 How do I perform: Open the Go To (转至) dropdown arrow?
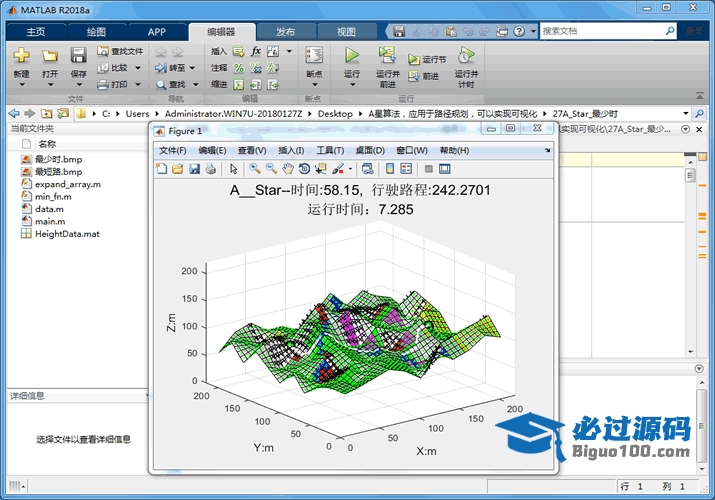(192, 68)
